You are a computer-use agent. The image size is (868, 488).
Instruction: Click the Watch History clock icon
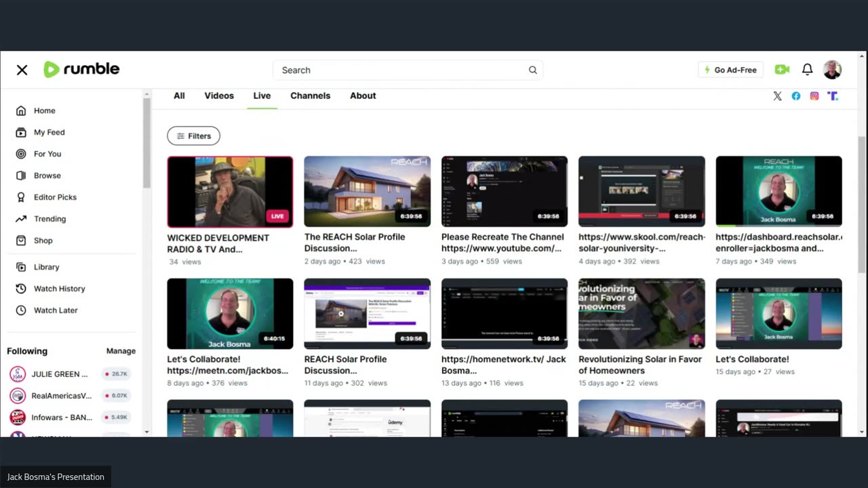(21, 289)
